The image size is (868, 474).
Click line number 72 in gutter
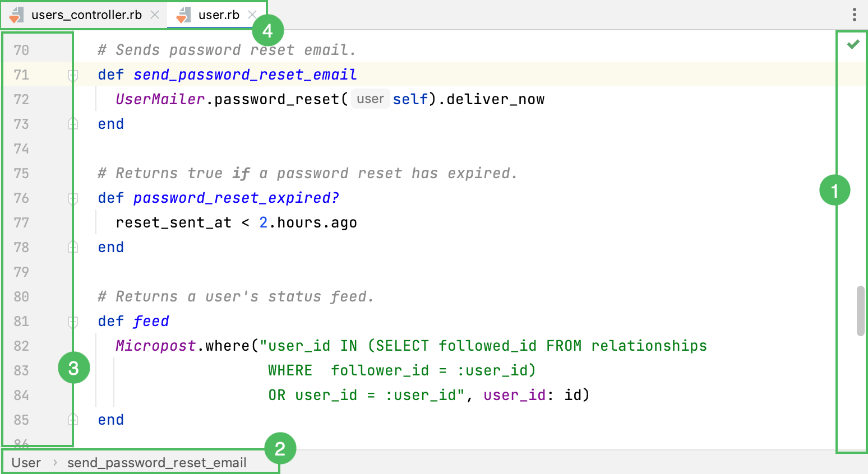(x=21, y=100)
